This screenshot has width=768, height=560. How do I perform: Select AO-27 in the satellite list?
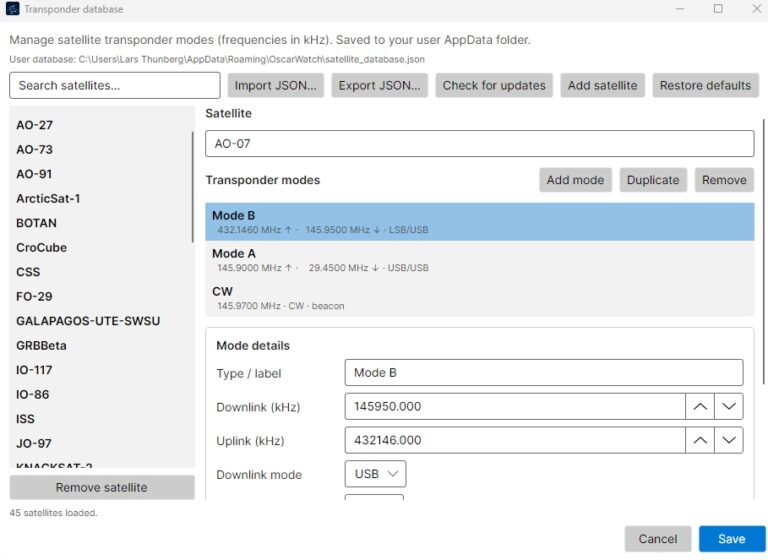[x=100, y=125]
